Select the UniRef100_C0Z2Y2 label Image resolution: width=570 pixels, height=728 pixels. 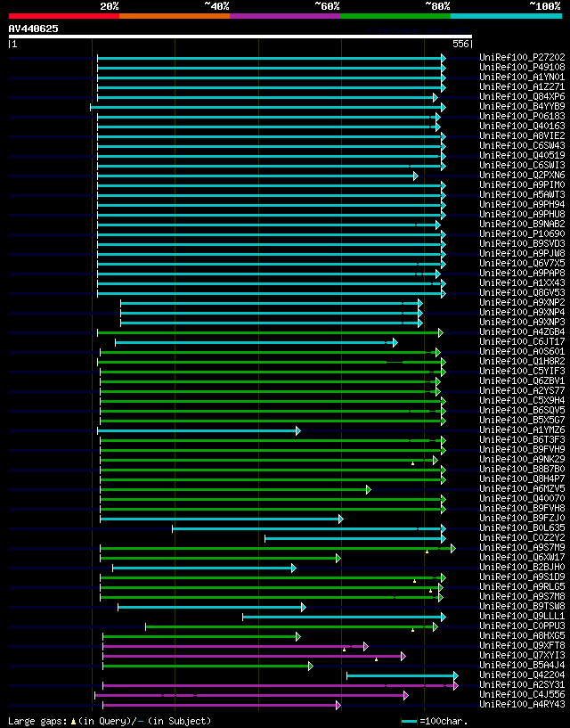[x=522, y=537]
